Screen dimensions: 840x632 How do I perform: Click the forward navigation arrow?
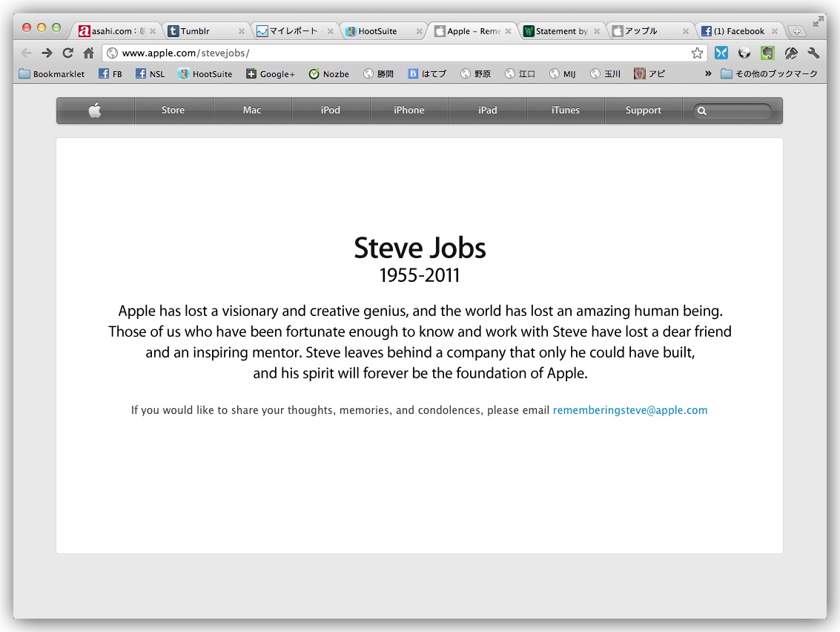(47, 53)
